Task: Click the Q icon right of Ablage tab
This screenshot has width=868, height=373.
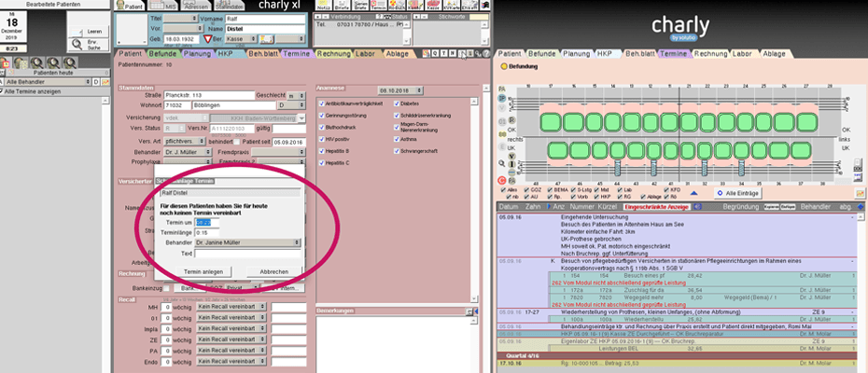Action: 435,54
